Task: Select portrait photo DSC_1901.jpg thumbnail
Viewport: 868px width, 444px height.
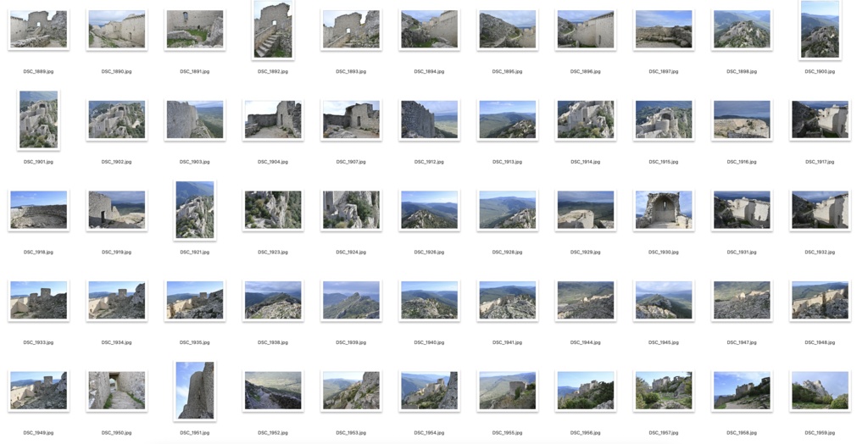Action: tap(39, 119)
